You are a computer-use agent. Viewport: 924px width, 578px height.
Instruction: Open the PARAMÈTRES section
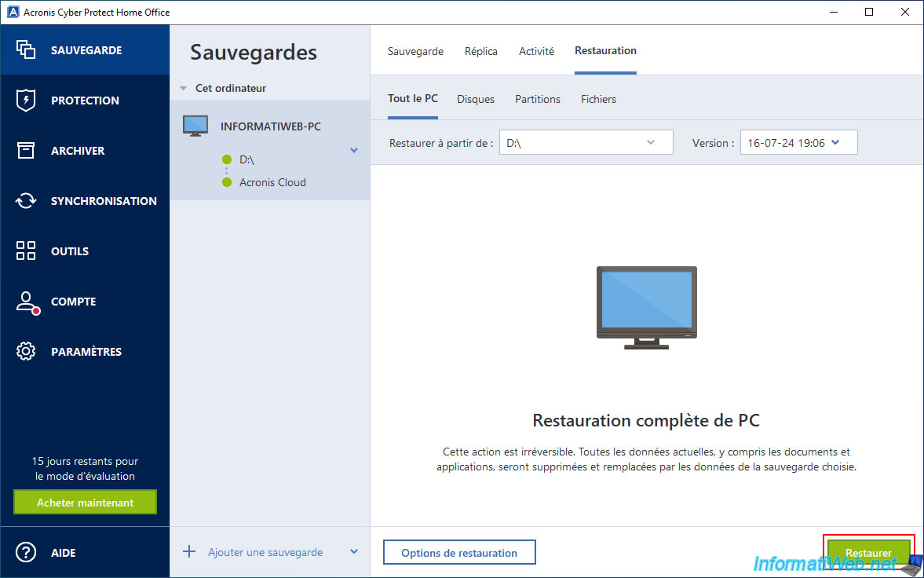point(85,352)
